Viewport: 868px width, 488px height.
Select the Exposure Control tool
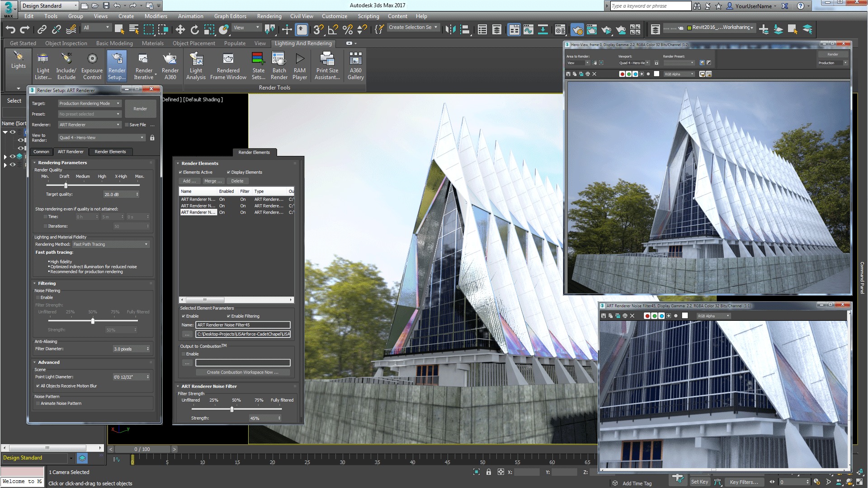click(92, 65)
